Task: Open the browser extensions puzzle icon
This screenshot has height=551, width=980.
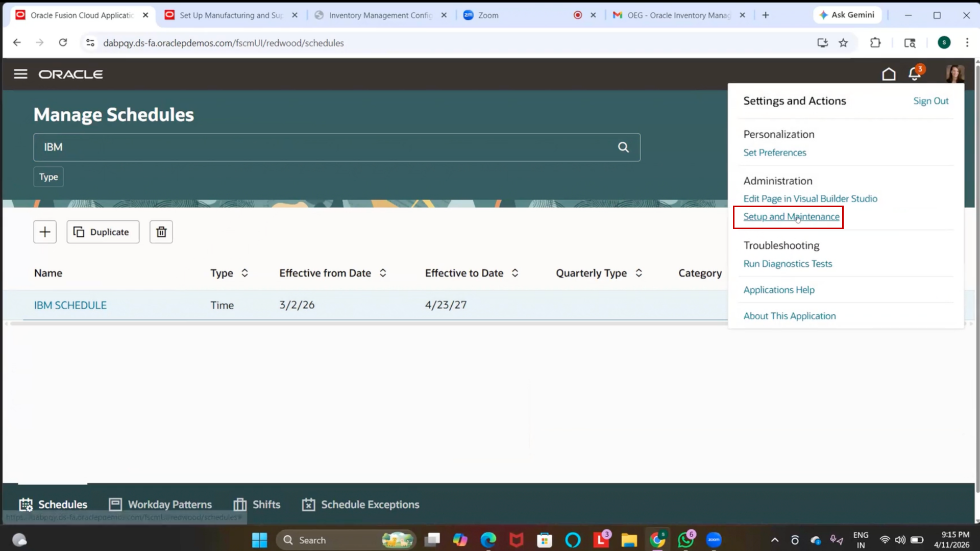Action: pos(875,43)
